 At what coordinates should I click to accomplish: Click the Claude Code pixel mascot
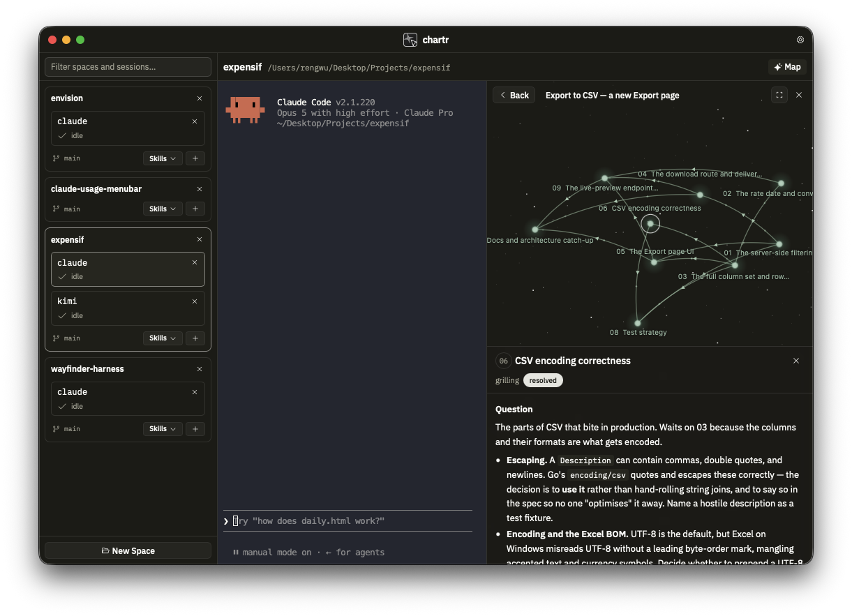245,110
